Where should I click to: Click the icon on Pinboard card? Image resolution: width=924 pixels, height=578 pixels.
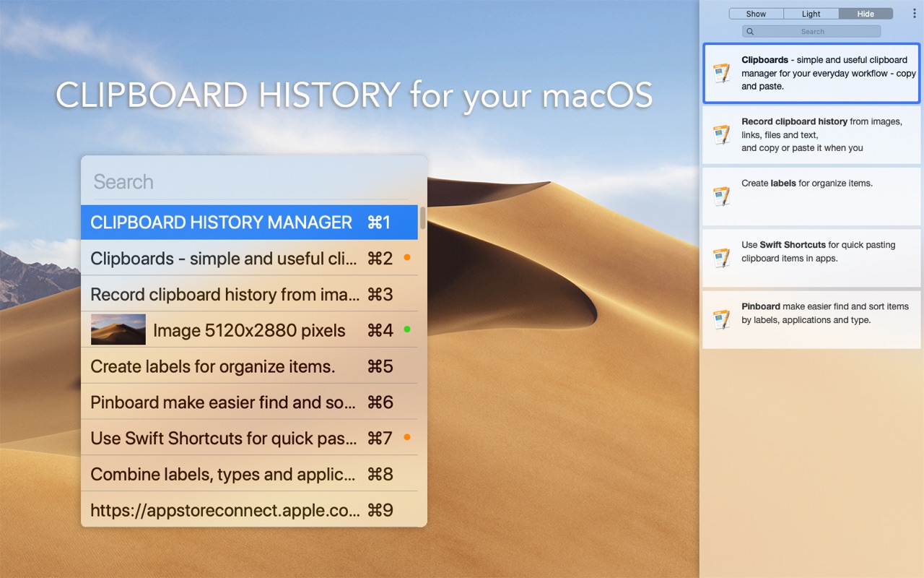(721, 319)
